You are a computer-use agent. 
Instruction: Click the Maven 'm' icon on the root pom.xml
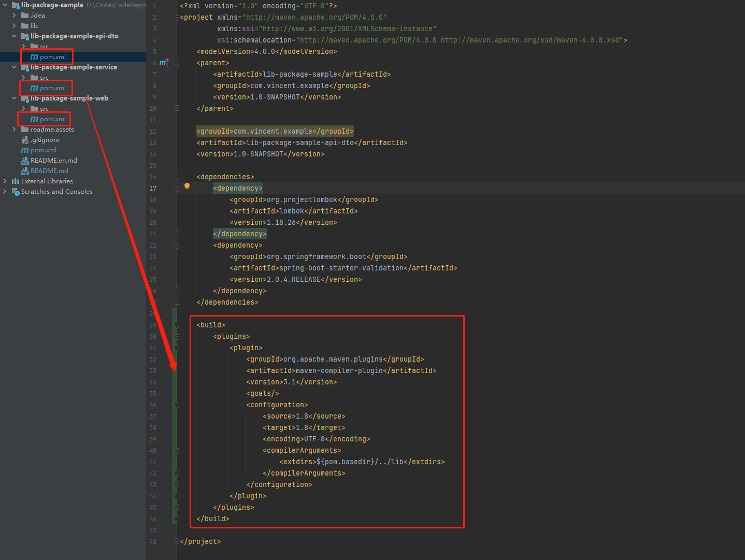pyautogui.click(x=25, y=150)
